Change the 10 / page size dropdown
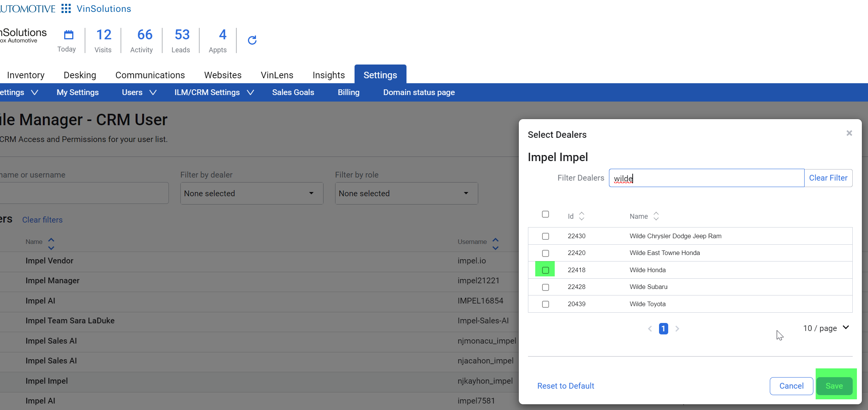Viewport: 868px width, 410px height. tap(826, 328)
